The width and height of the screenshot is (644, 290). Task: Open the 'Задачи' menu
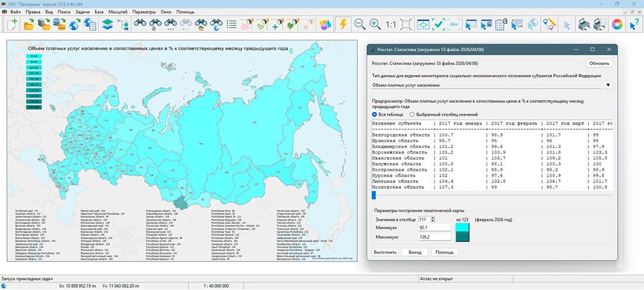pyautogui.click(x=83, y=12)
